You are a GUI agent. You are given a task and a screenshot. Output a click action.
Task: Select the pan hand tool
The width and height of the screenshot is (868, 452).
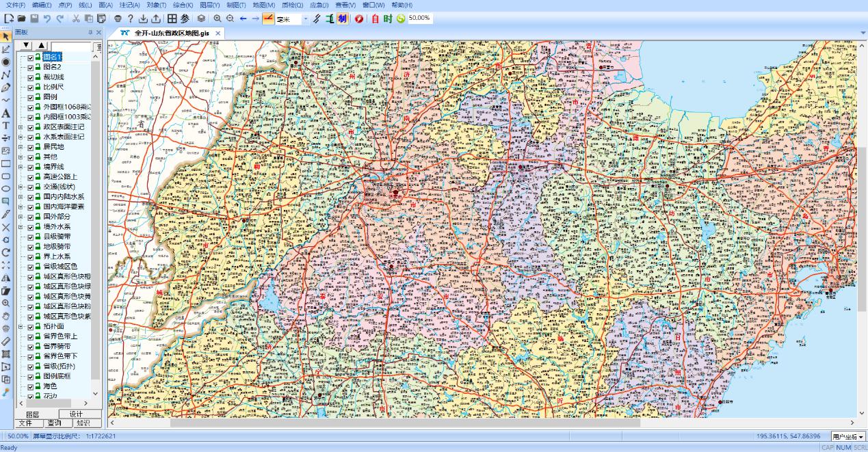pos(6,315)
